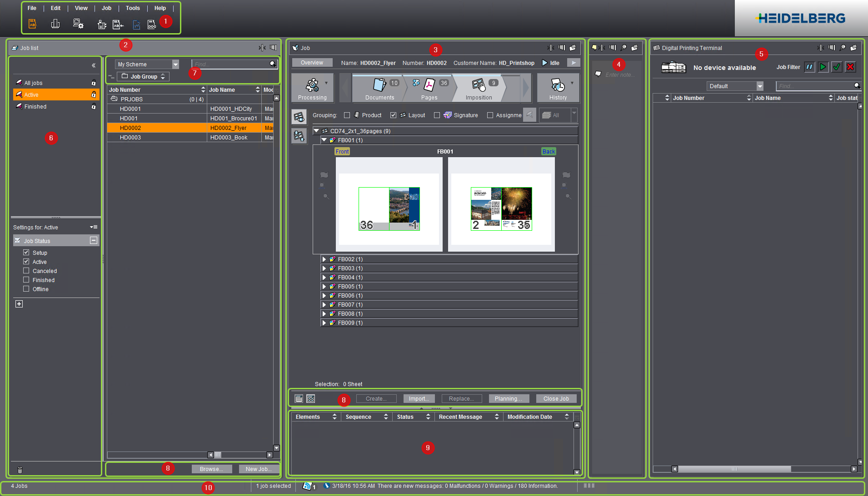Select the Pages step icon
The image size is (868, 496).
click(x=429, y=84)
